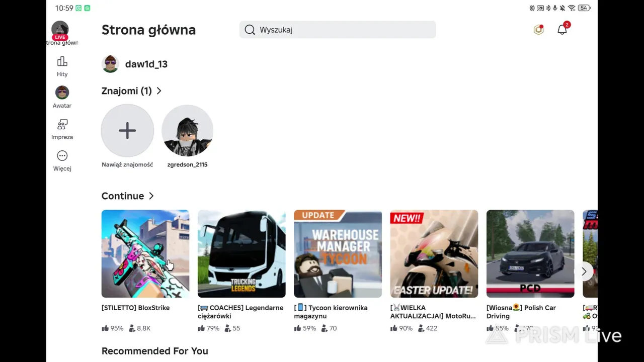Open the Polish Car Driving game
Viewport: 644px width, 362px height.
530,253
